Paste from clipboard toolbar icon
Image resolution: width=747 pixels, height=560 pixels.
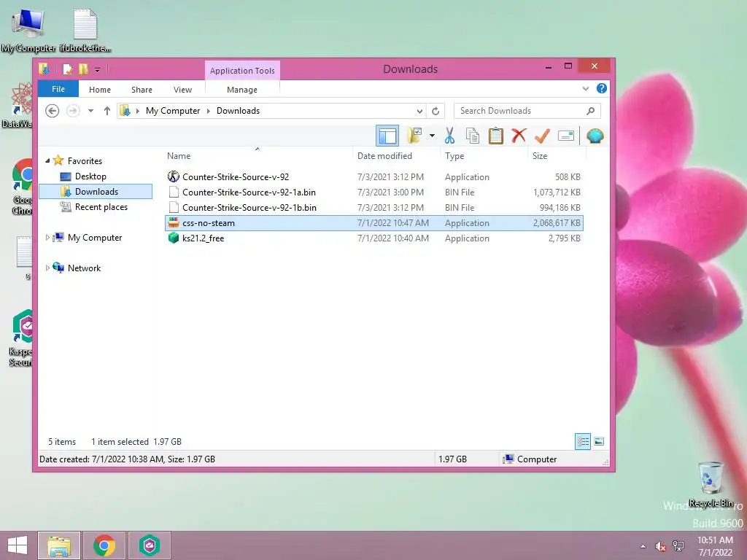tap(495, 136)
